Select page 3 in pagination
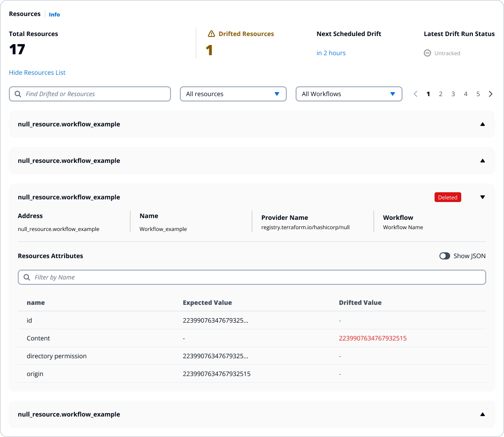 pos(453,94)
